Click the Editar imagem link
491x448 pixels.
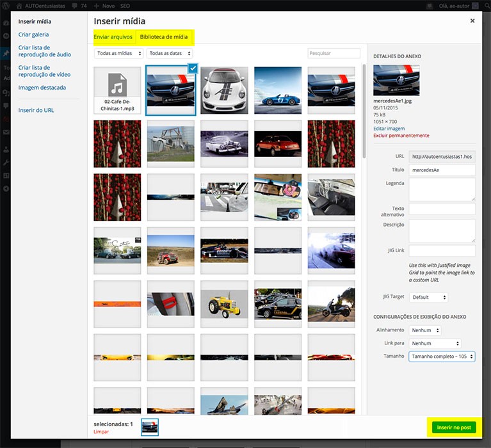tap(389, 129)
